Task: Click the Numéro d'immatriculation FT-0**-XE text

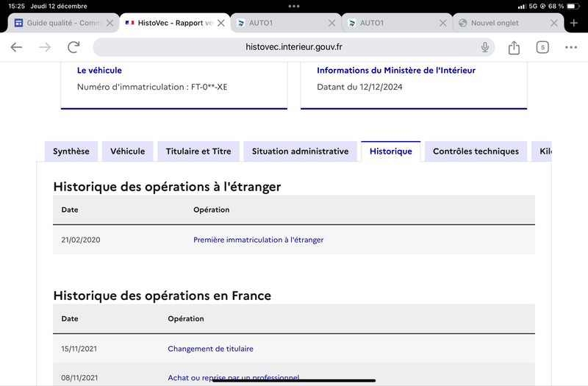Action: [x=152, y=87]
